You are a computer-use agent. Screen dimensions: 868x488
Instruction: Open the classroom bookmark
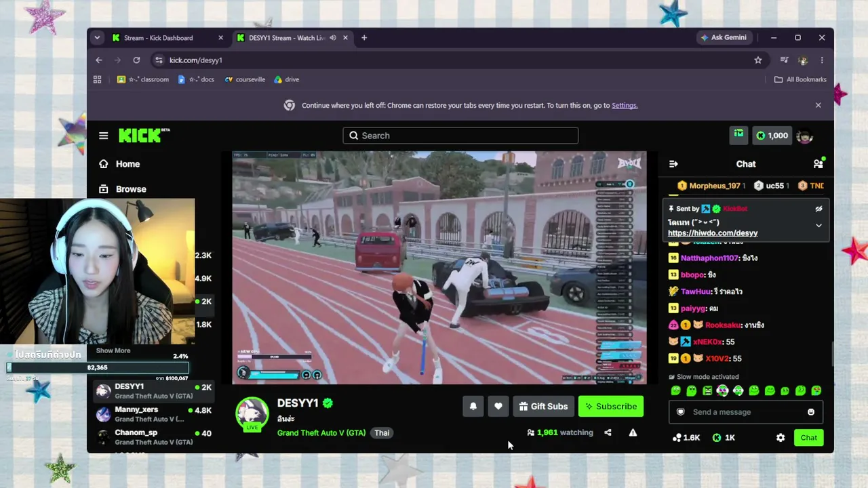click(143, 79)
